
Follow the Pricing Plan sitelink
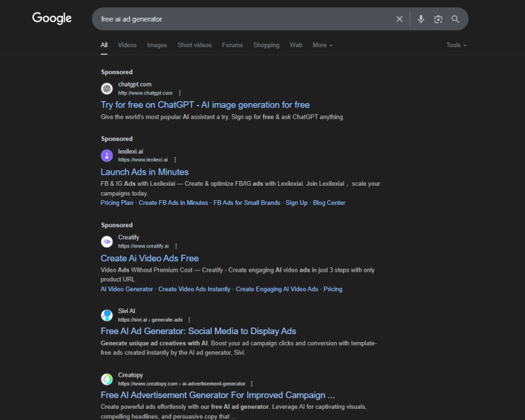pos(117,203)
